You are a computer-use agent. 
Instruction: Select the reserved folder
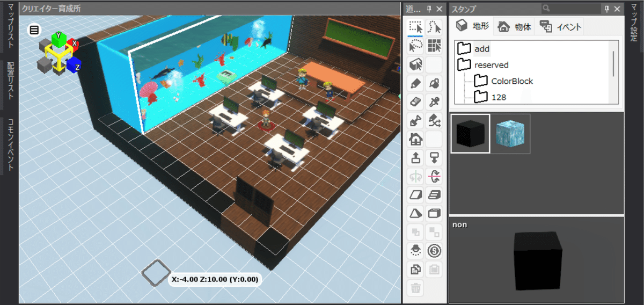pyautogui.click(x=483, y=65)
